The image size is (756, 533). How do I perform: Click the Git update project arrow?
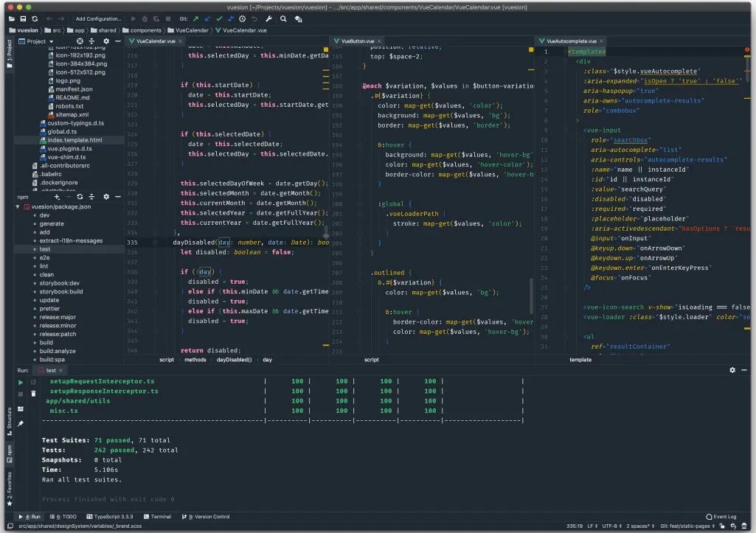point(207,18)
